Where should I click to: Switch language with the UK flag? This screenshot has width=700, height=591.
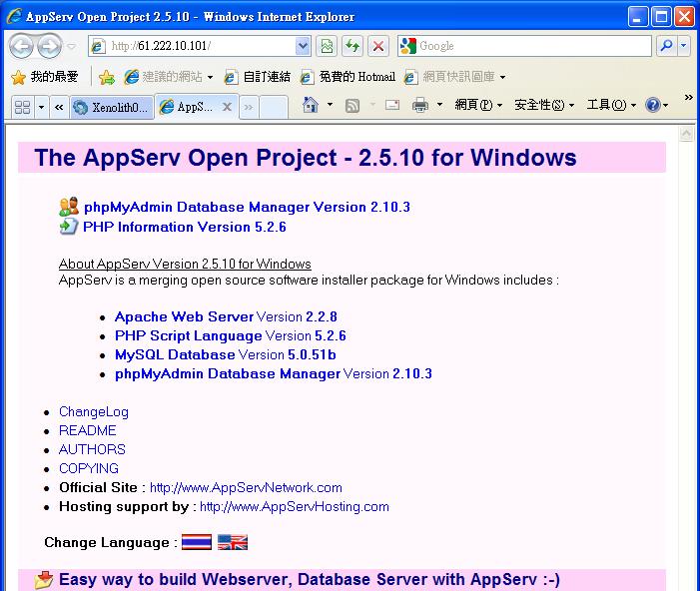(x=232, y=542)
